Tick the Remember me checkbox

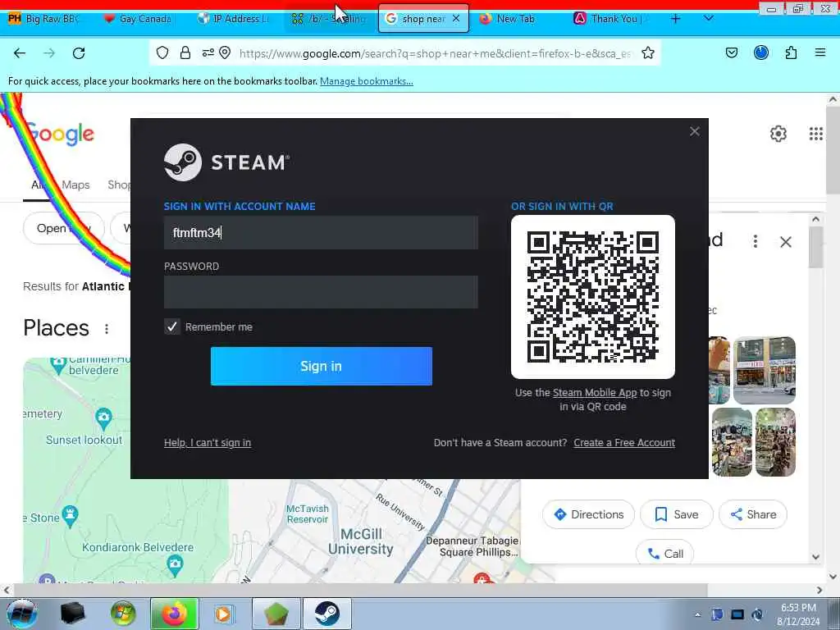(x=172, y=326)
